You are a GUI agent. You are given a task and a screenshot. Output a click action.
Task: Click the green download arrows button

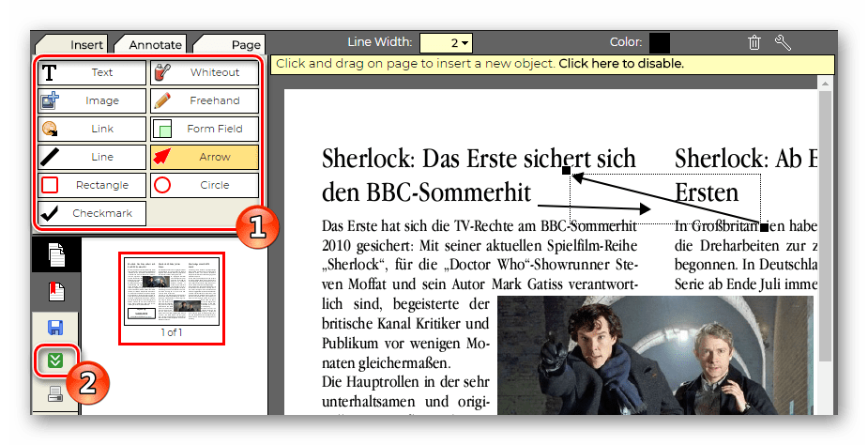[x=55, y=361]
